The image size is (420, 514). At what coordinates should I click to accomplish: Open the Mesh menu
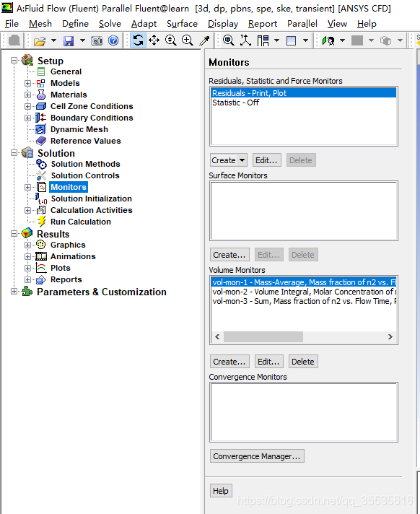pos(40,24)
